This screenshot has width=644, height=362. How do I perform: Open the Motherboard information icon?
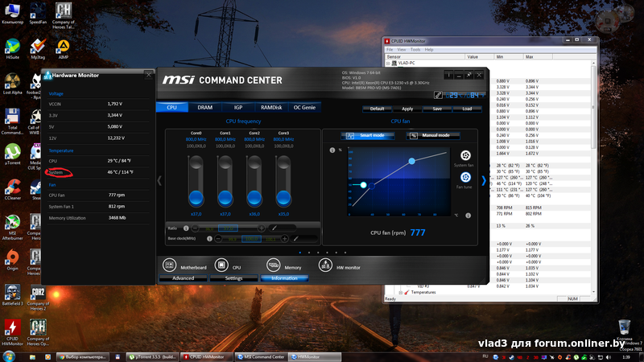pos(169,265)
